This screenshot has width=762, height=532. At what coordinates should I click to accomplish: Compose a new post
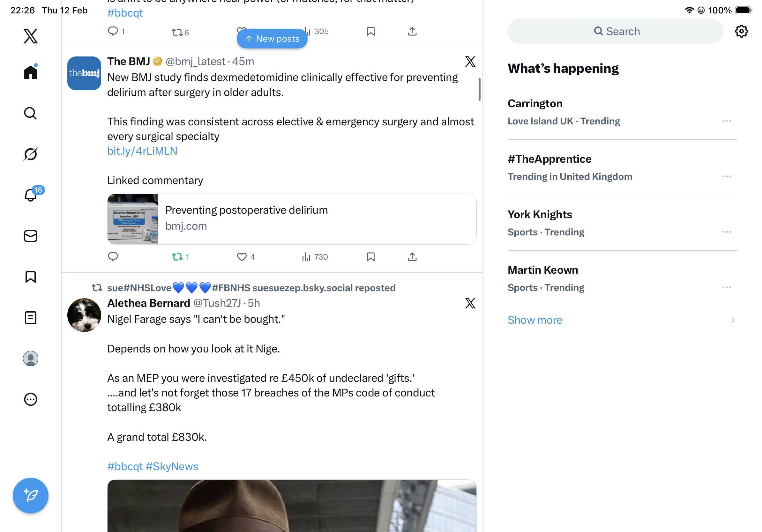coord(31,496)
